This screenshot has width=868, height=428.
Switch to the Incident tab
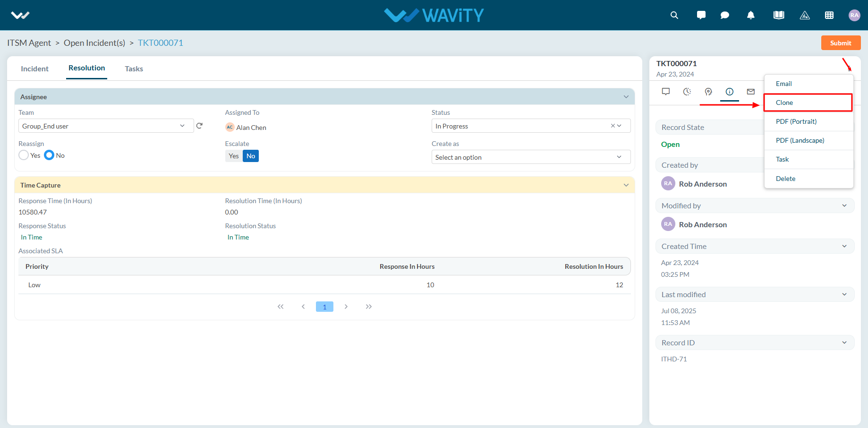click(x=34, y=68)
